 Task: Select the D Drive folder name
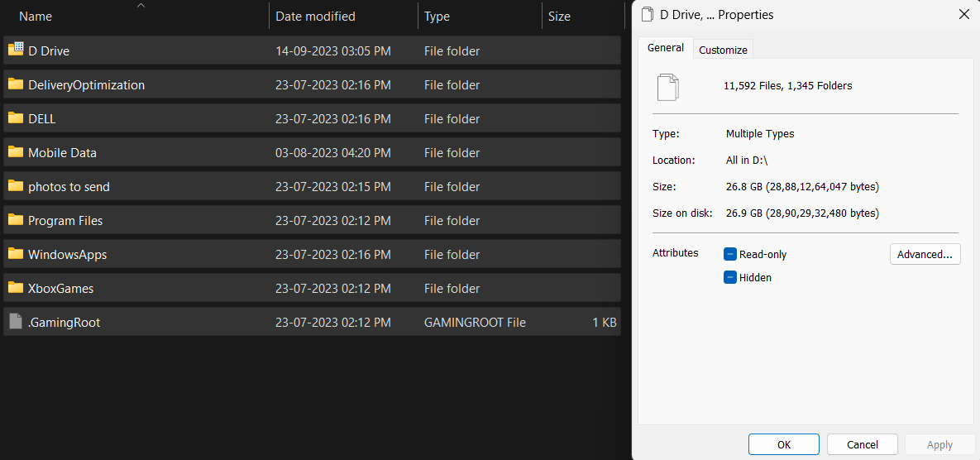[x=49, y=50]
